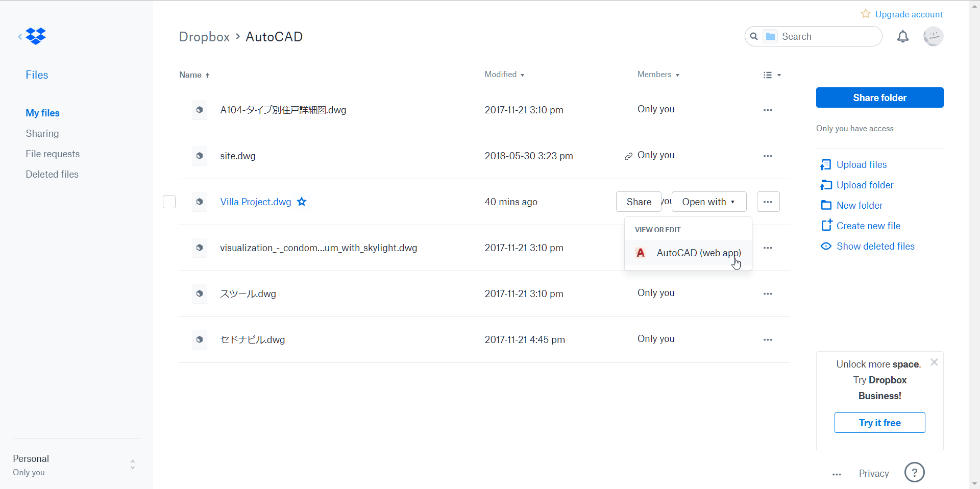The image size is (980, 489).
Task: Open the Files heading link
Action: [37, 75]
